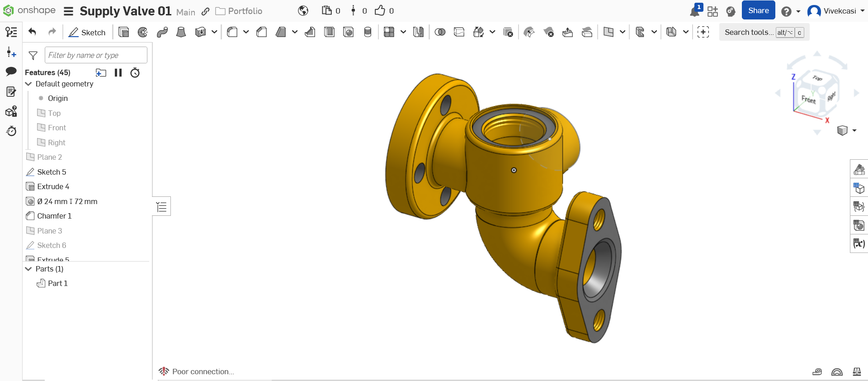Open the Portfolio folder link

click(239, 11)
